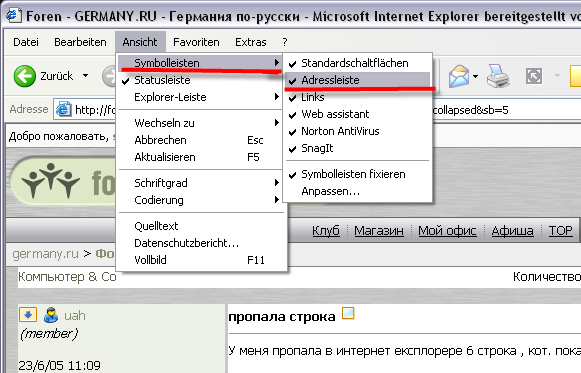Open the Zurück history dropdown arrow

tap(86, 76)
